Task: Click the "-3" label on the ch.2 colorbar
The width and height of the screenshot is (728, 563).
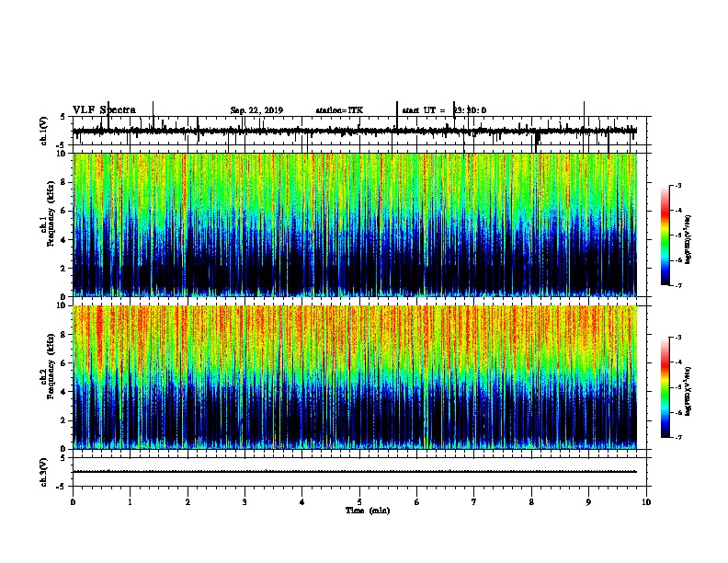Action: tap(677, 338)
